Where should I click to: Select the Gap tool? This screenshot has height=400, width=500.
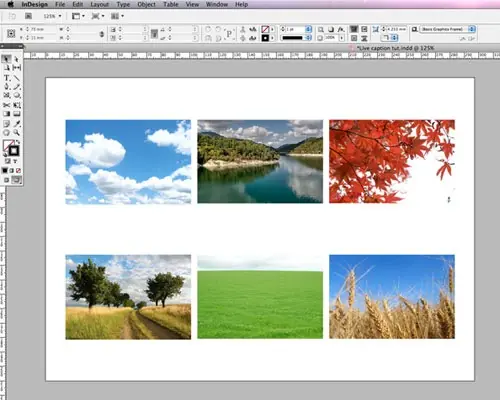[17, 68]
